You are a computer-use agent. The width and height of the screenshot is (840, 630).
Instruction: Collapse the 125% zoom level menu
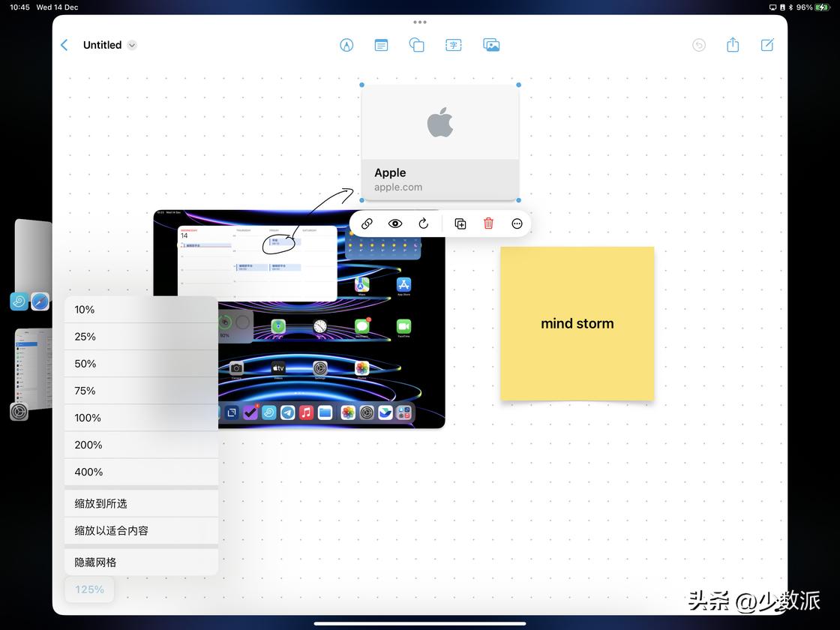click(90, 589)
